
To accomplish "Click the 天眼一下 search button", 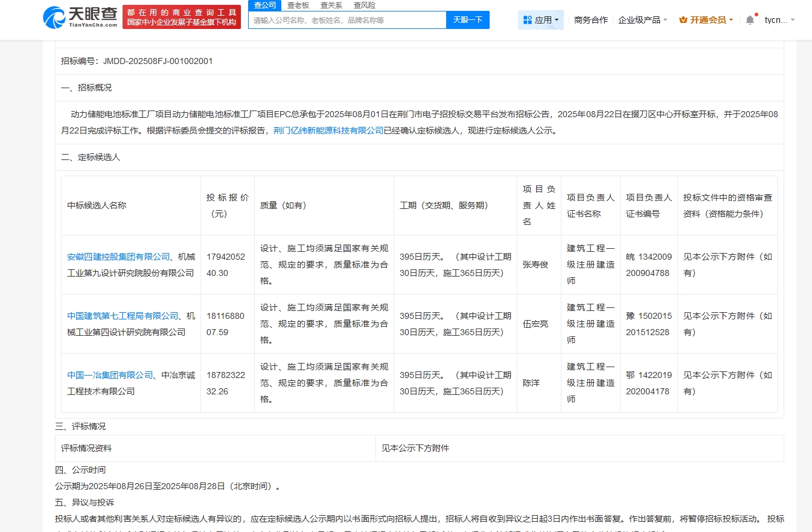I will pos(468,20).
